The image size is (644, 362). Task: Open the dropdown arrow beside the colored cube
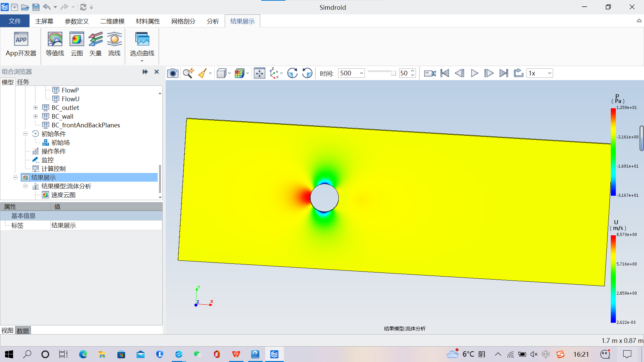click(x=248, y=73)
